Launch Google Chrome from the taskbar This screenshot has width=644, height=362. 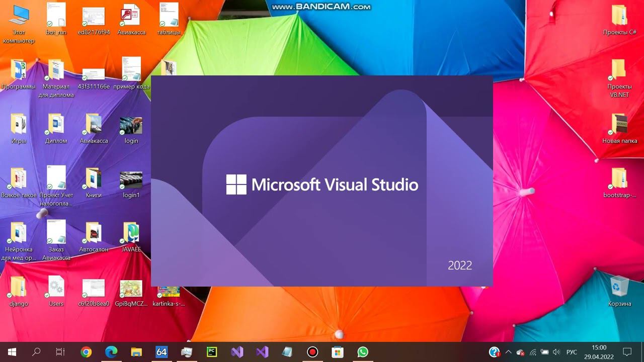click(x=86, y=352)
